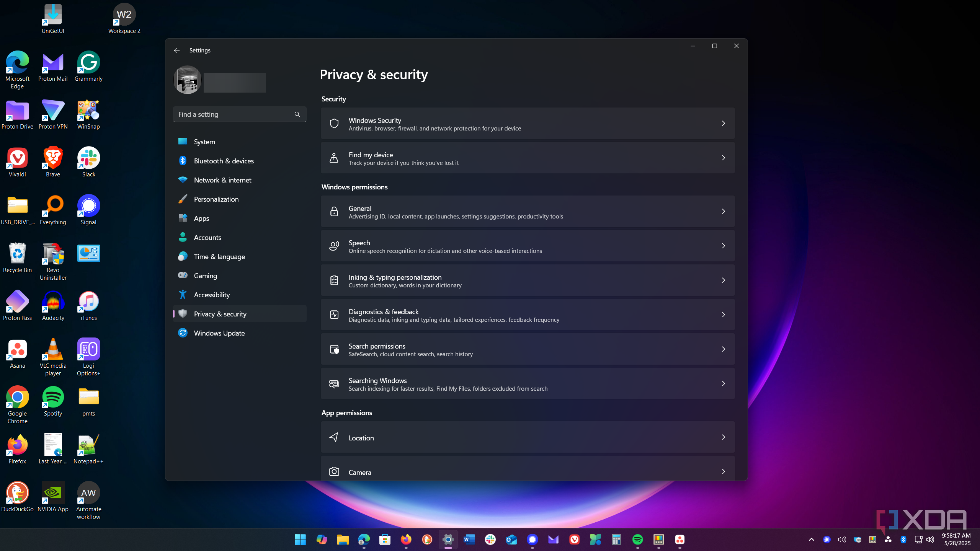This screenshot has width=980, height=551.
Task: Click the Searching Windows icon
Action: pos(334,383)
